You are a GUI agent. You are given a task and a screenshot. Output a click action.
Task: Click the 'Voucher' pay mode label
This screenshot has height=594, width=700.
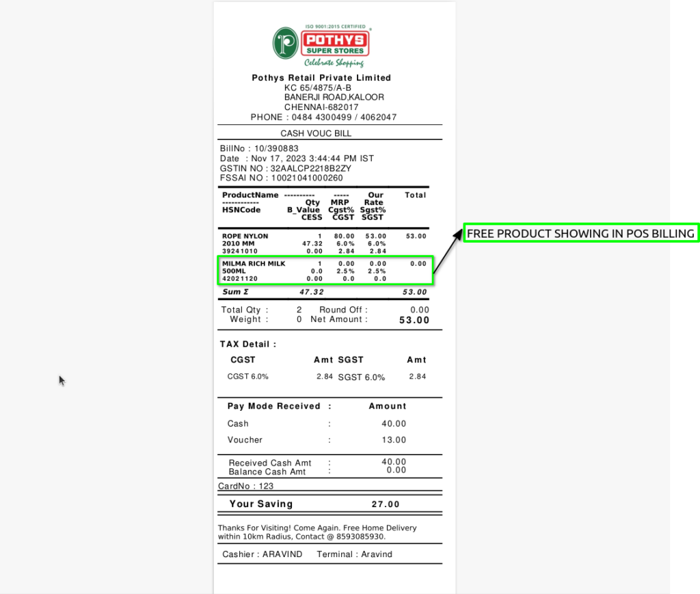tap(245, 440)
